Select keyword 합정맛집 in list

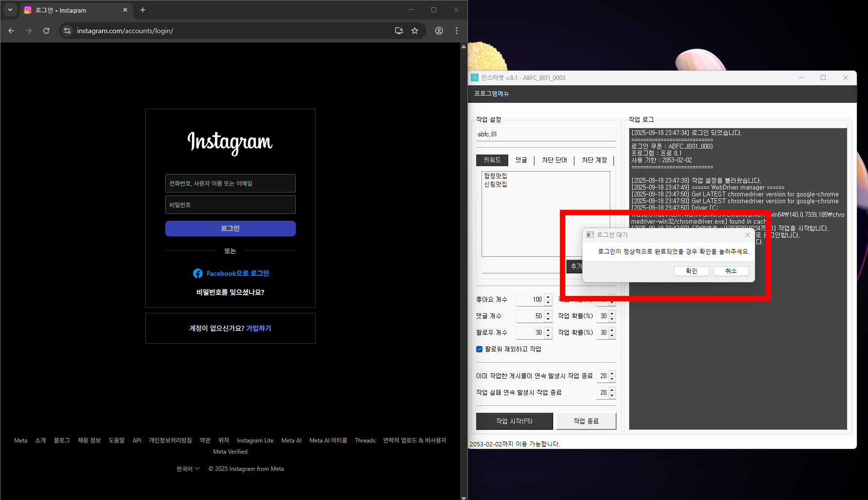pyautogui.click(x=496, y=176)
